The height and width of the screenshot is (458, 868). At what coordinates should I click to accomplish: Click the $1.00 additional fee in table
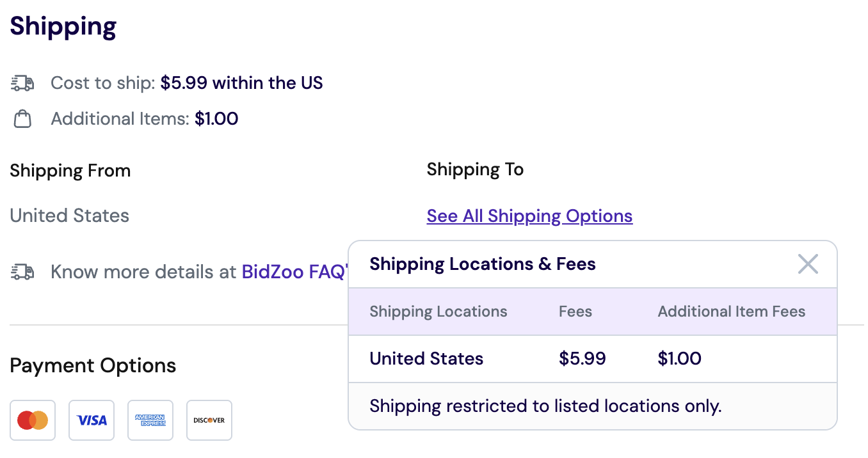tap(679, 358)
